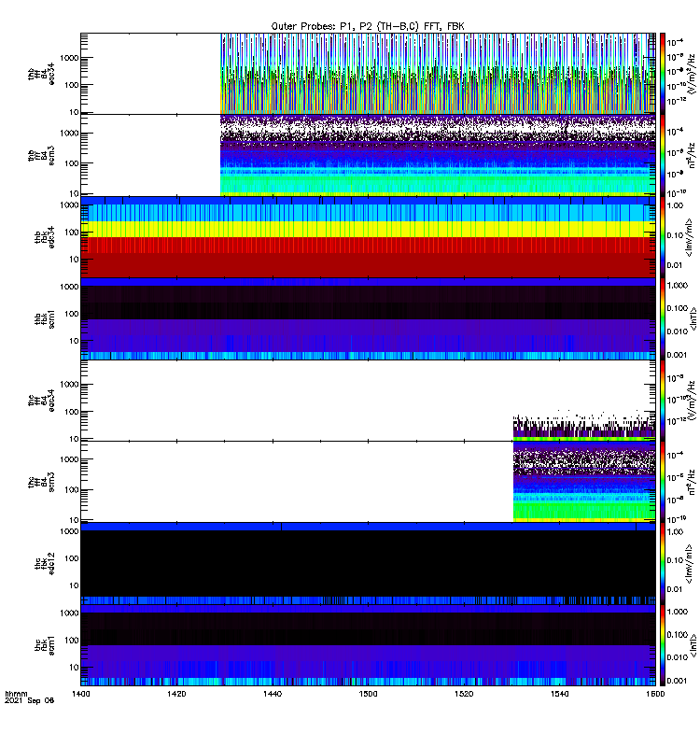
Task: Click the "1500" time axis label
Action: 368,694
